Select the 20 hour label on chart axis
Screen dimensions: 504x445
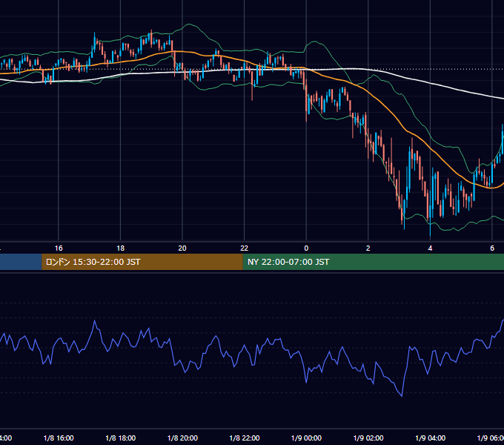click(x=182, y=248)
